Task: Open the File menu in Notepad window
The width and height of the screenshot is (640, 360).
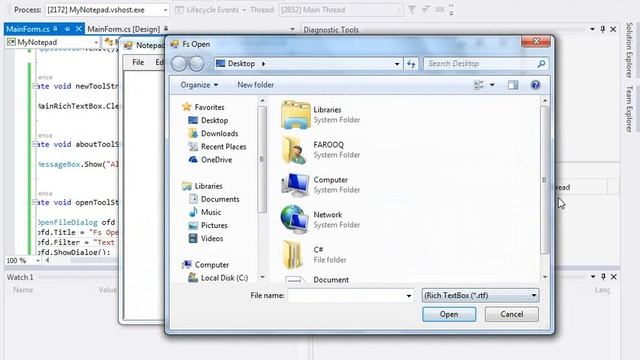Action: (x=138, y=62)
